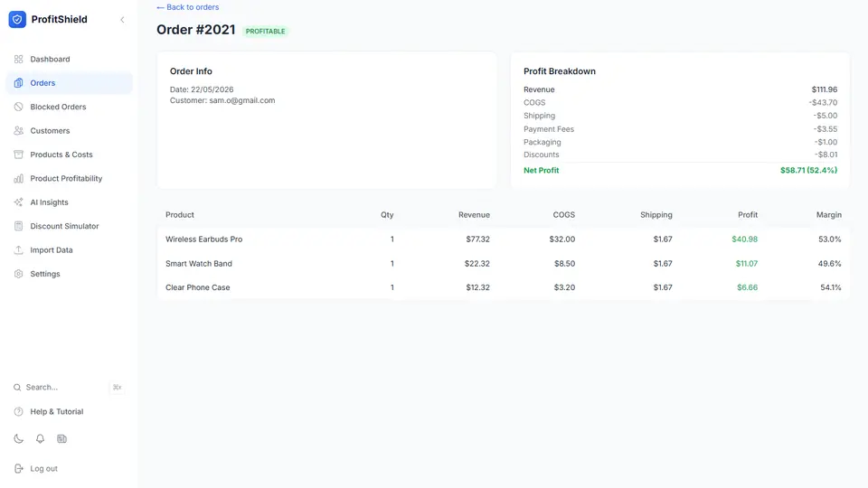Click the Product Profitability bar chart icon

coord(18,178)
